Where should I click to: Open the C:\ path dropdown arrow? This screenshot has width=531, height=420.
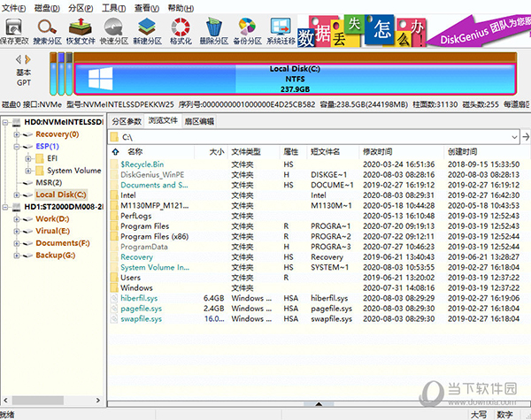tap(512, 137)
